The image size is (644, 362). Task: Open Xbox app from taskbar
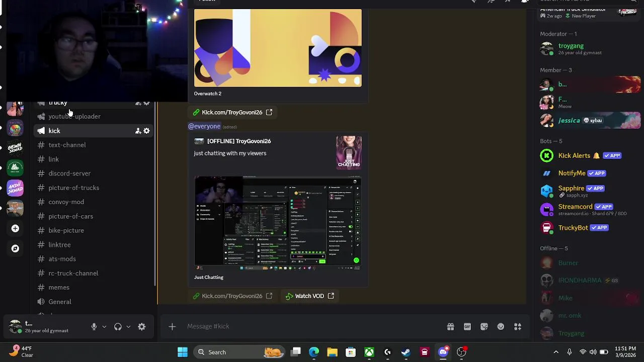pos(369,352)
